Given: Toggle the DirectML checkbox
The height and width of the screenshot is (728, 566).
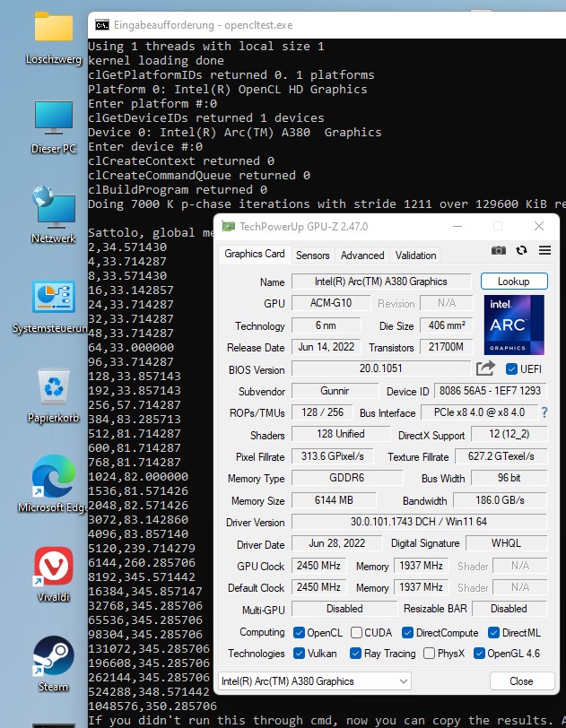Looking at the screenshot, I should 493,633.
